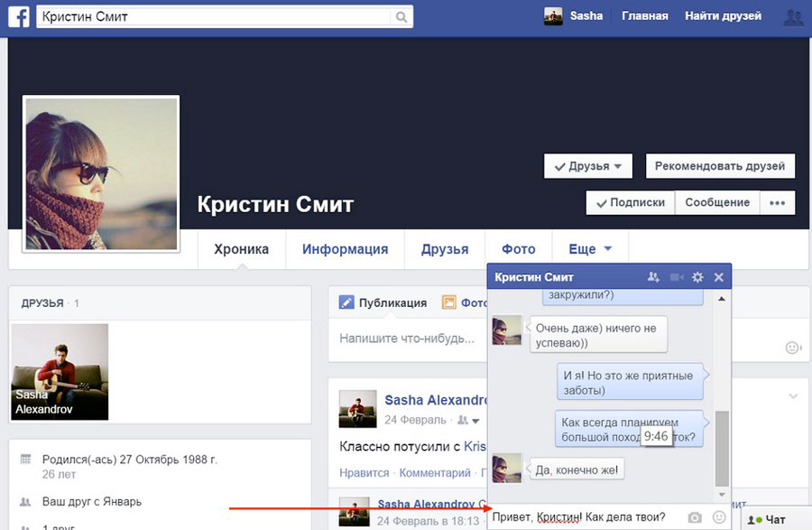
Task: Open the three-dots more actions button
Action: click(777, 202)
